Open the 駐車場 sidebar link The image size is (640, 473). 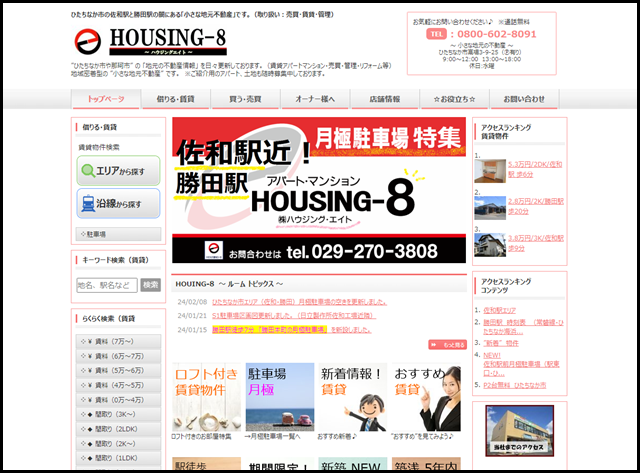coord(118,234)
